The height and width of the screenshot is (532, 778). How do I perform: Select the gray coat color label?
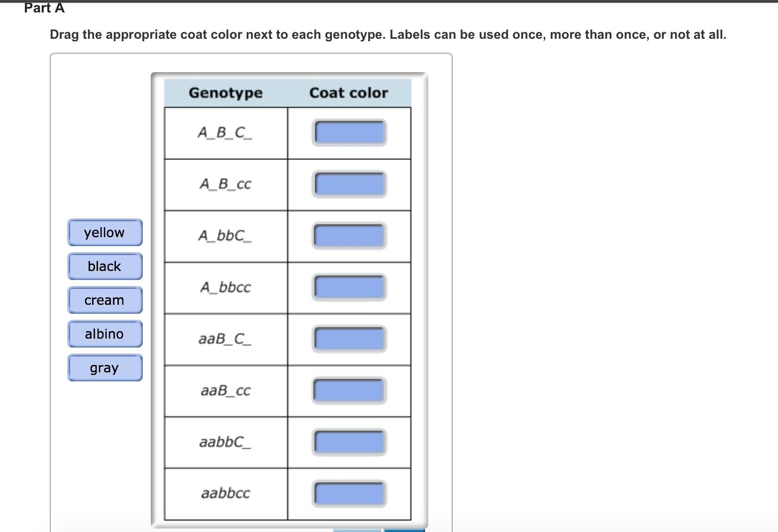click(104, 367)
